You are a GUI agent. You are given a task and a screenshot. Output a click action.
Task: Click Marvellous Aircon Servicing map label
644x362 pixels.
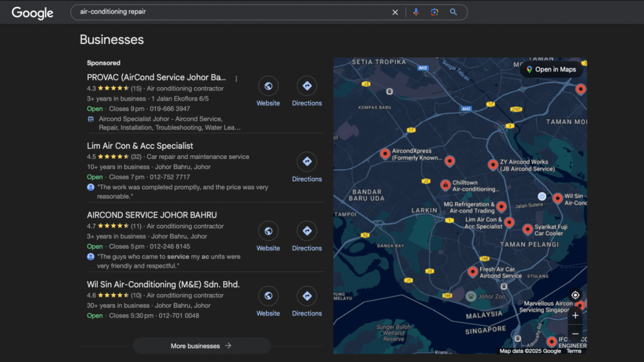[x=546, y=307]
